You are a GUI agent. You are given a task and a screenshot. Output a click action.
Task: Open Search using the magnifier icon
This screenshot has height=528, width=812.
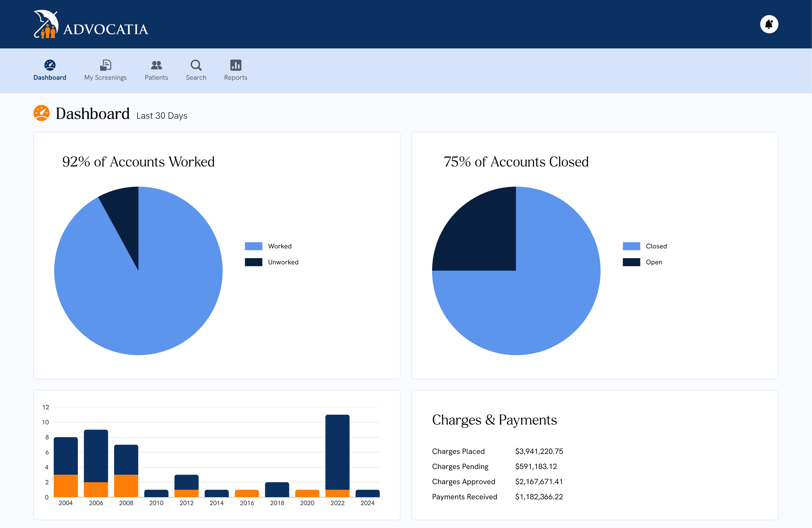click(x=196, y=65)
